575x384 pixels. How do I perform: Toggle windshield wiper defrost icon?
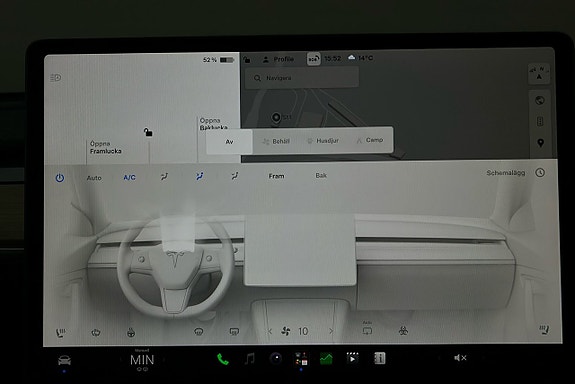pyautogui.click(x=96, y=333)
